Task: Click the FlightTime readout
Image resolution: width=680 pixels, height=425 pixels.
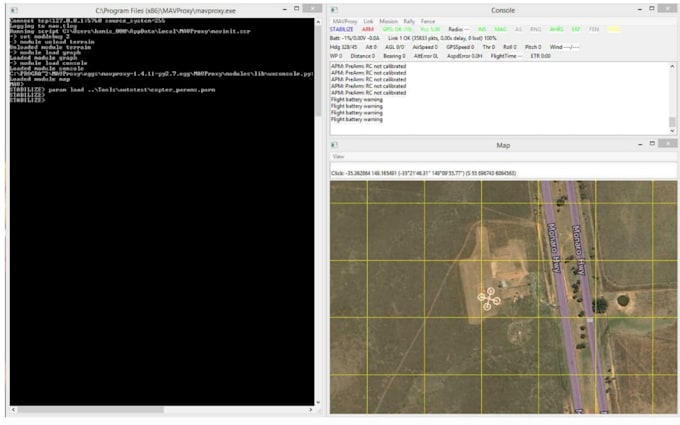Action: point(506,56)
